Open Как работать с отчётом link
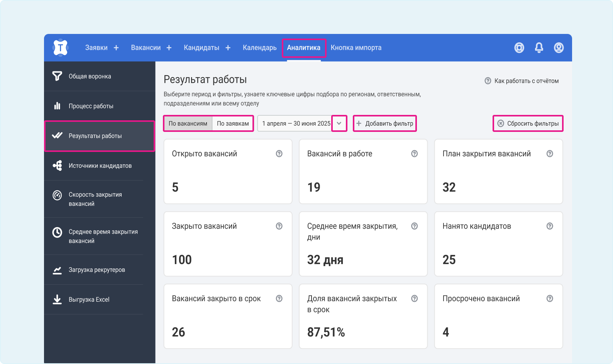 tap(522, 81)
